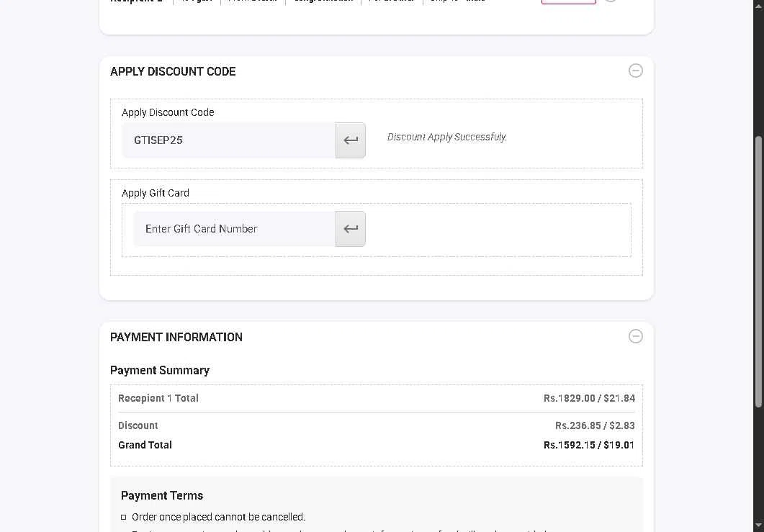764x532 pixels.
Task: Collapse the Payment Information section
Action: pos(635,336)
